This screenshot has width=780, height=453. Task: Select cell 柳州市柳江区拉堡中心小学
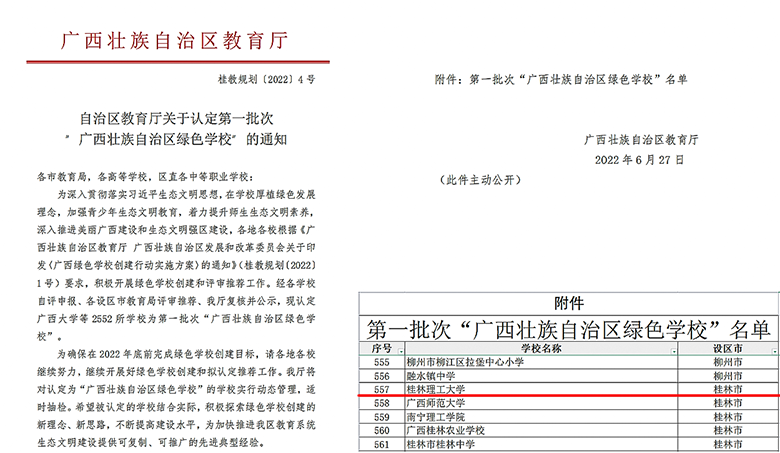coord(541,362)
